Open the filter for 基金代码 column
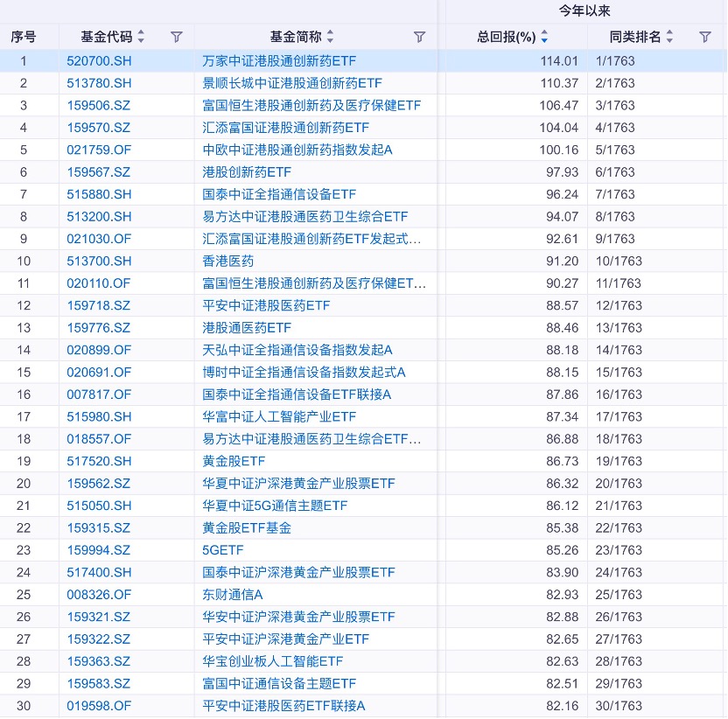728x719 pixels. pyautogui.click(x=177, y=37)
